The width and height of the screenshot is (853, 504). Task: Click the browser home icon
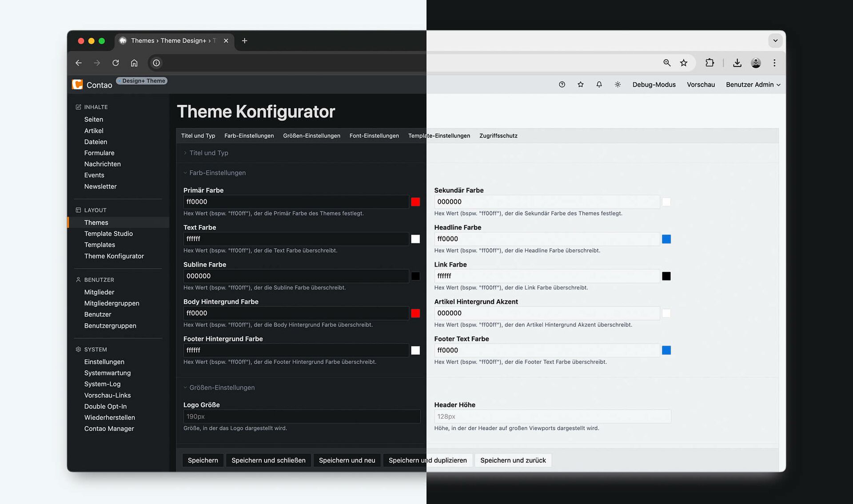pos(134,63)
